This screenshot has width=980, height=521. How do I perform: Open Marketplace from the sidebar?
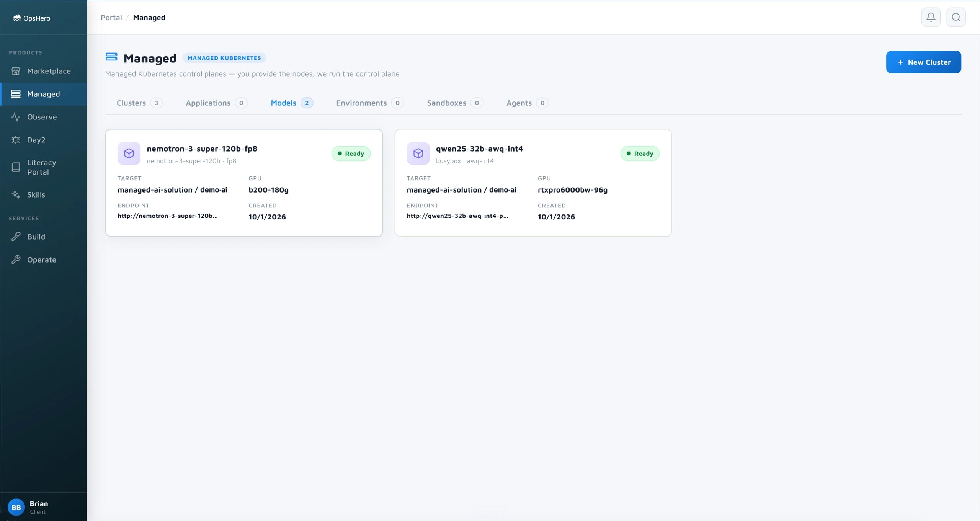43,71
